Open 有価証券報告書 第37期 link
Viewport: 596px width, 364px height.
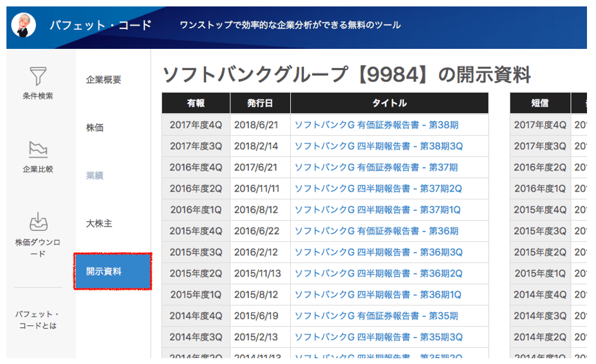[377, 167]
